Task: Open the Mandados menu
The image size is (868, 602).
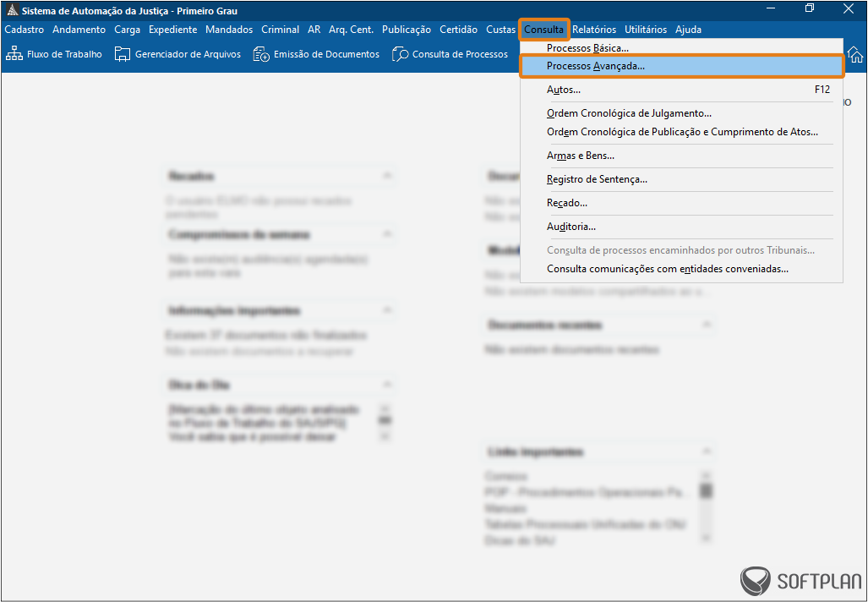Action: click(229, 30)
